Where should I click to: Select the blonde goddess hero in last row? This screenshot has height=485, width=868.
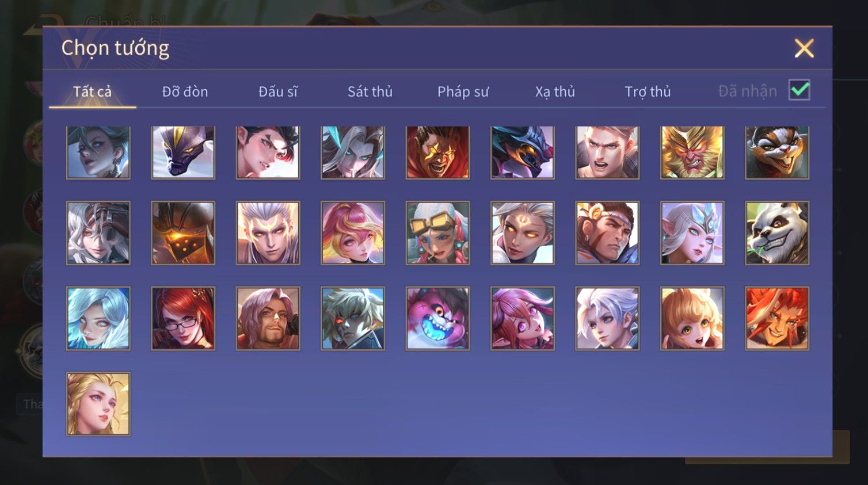tap(98, 404)
